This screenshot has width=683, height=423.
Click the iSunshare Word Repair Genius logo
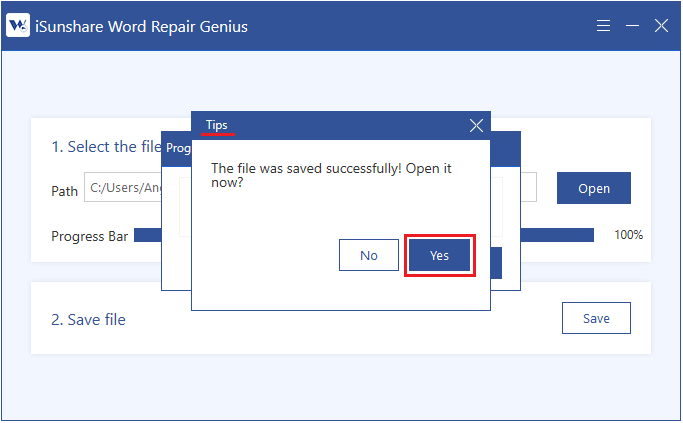tap(18, 25)
